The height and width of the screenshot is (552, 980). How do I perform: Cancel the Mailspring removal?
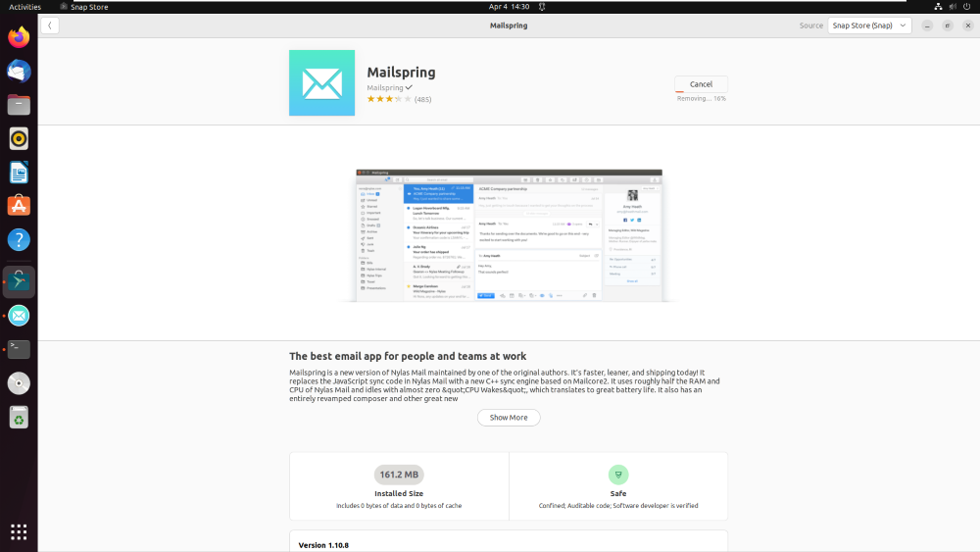701,84
